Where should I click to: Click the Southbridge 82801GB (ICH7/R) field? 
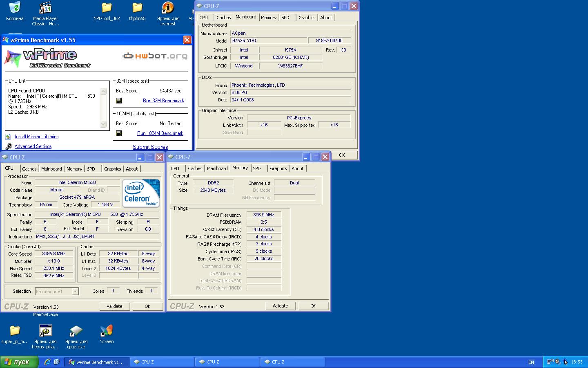pyautogui.click(x=291, y=57)
